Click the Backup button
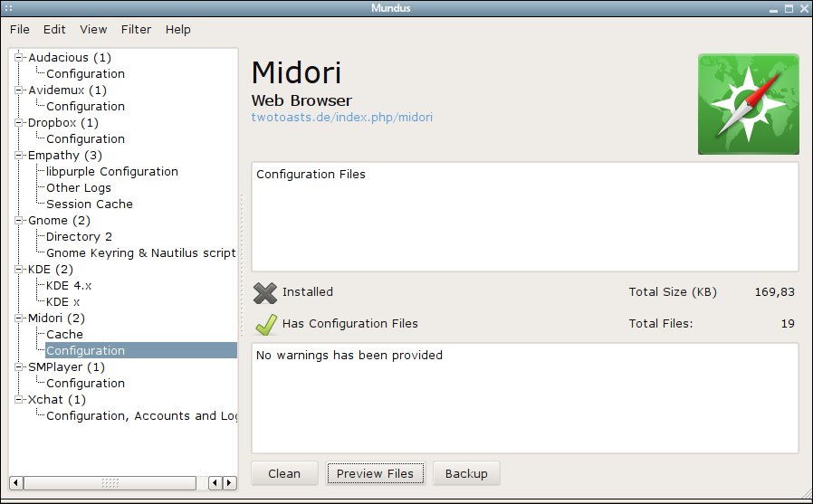 click(466, 473)
